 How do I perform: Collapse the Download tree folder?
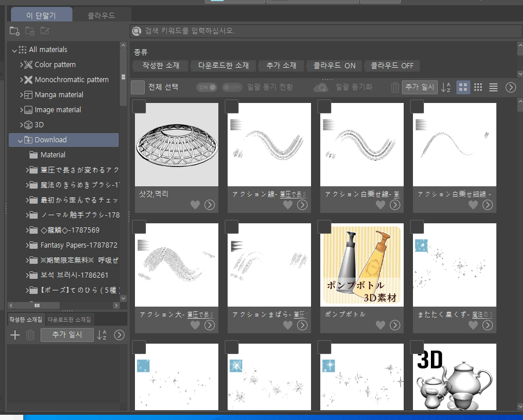click(21, 140)
